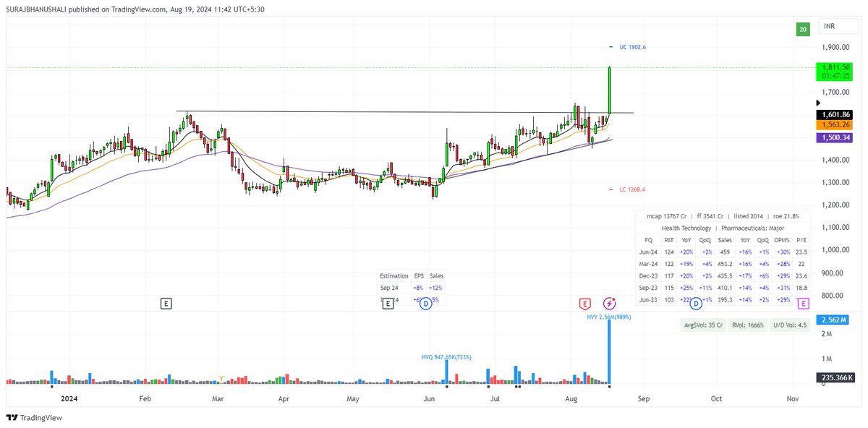Image resolution: width=868 pixels, height=428 pixels.
Task: Click the OPM% column header
Action: tap(782, 240)
